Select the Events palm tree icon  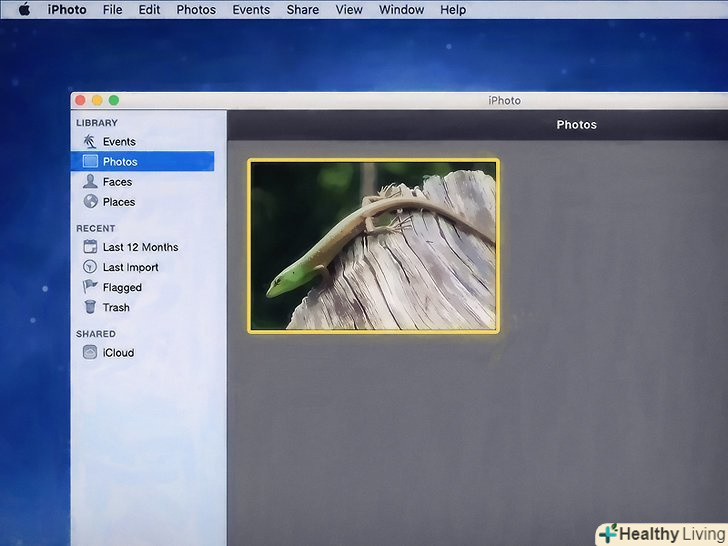pyautogui.click(x=90, y=142)
